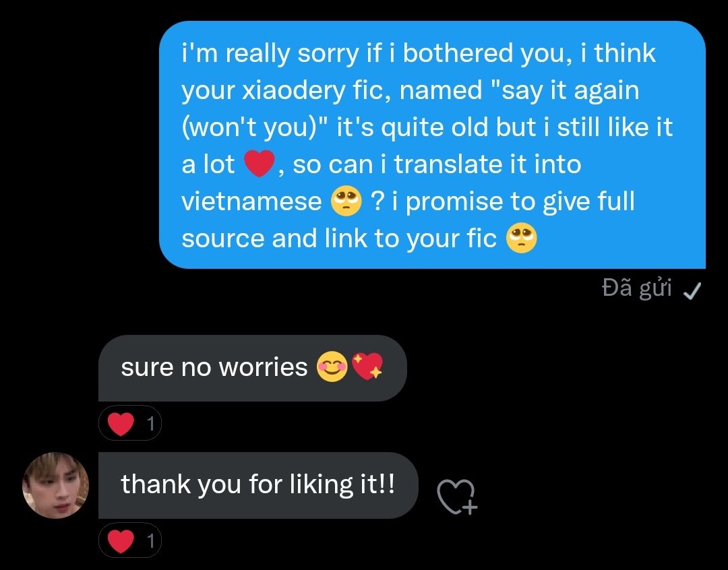Select the "sure no worries" message bubble
This screenshot has width=728, height=570.
click(253, 368)
